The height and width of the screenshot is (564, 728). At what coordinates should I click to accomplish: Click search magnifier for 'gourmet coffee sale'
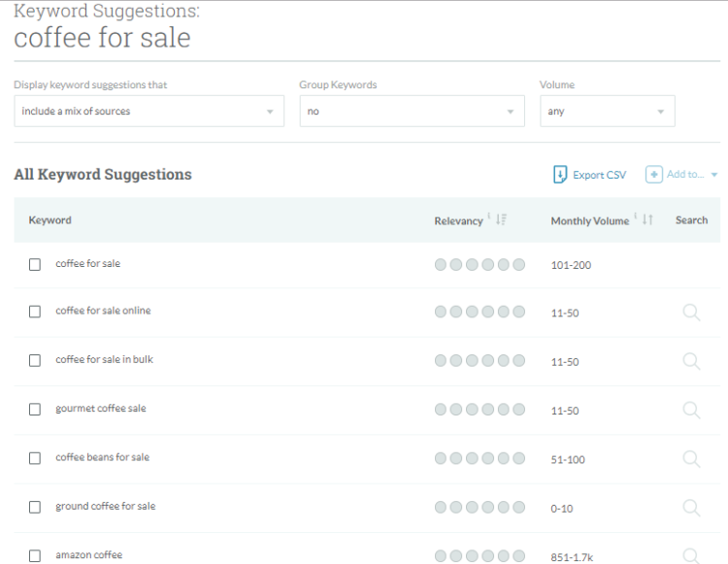691,410
